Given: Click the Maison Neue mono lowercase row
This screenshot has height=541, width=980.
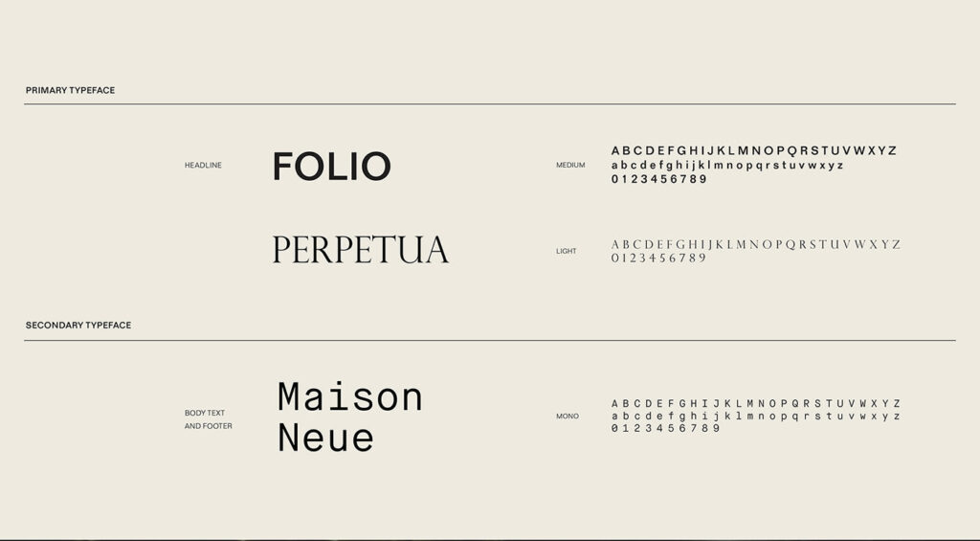Looking at the screenshot, I should pyautogui.click(x=756, y=417).
